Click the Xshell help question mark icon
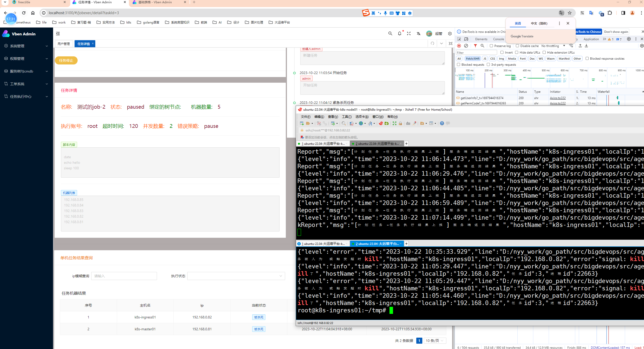644x349 pixels. pos(442,123)
